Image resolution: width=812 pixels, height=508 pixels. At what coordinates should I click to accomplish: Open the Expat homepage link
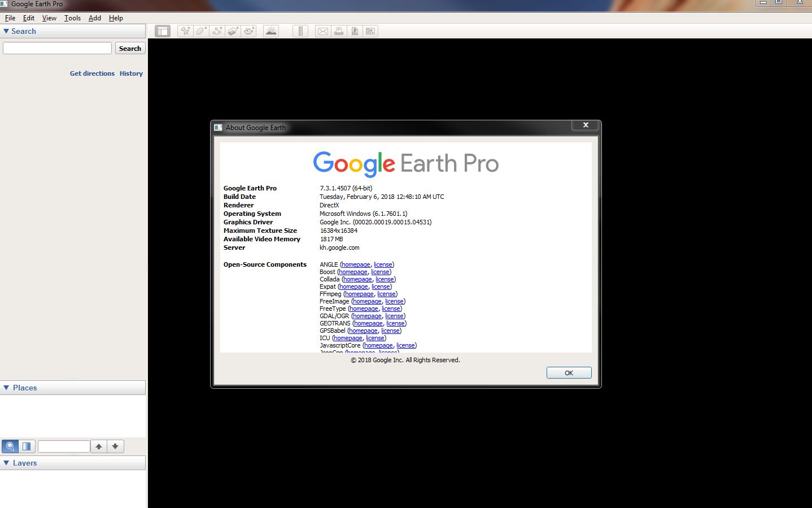[353, 286]
